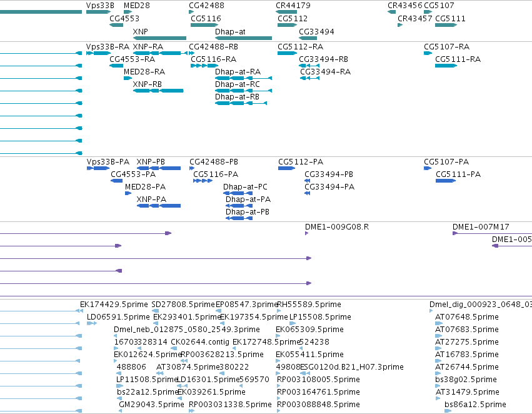
Task: Open the LP15508.5prime EST
Action: pyautogui.click(x=291, y=323)
